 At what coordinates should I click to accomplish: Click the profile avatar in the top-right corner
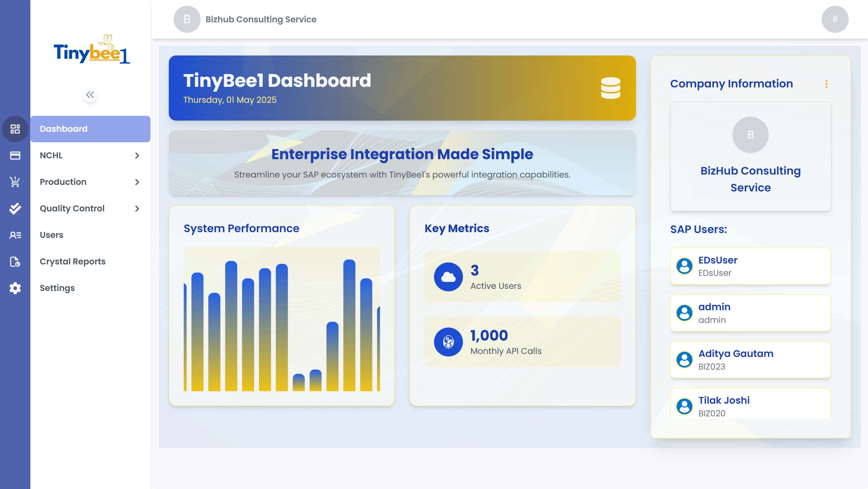(835, 19)
